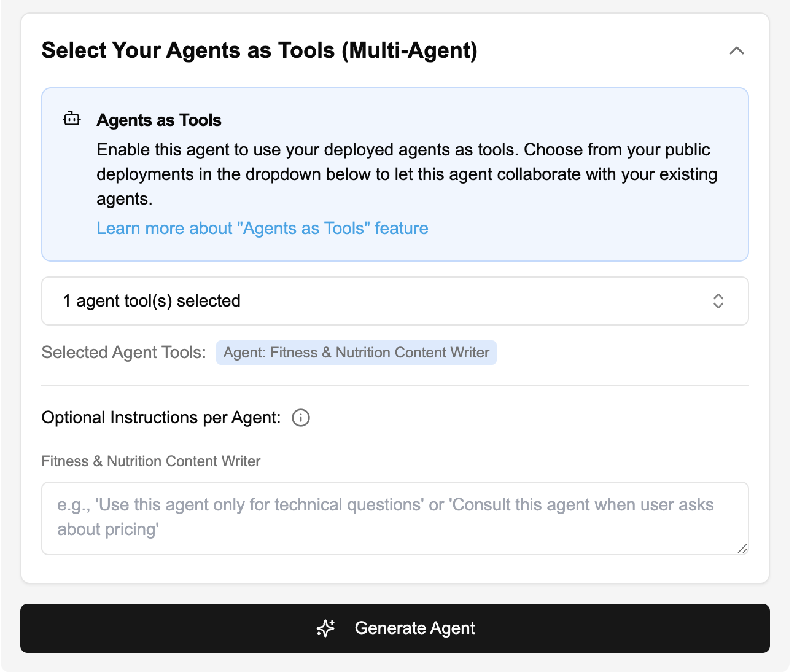797x672 pixels.
Task: Click the Enable this agent description paragraph
Action: point(405,174)
